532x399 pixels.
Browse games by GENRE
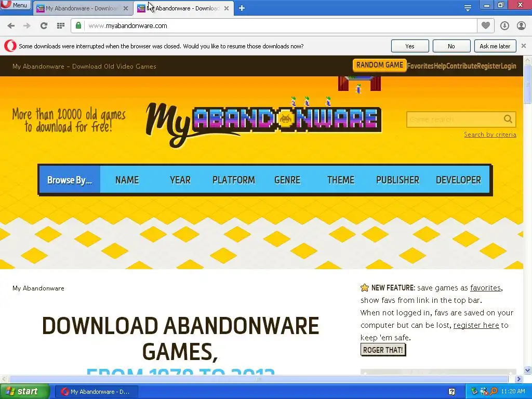(287, 180)
